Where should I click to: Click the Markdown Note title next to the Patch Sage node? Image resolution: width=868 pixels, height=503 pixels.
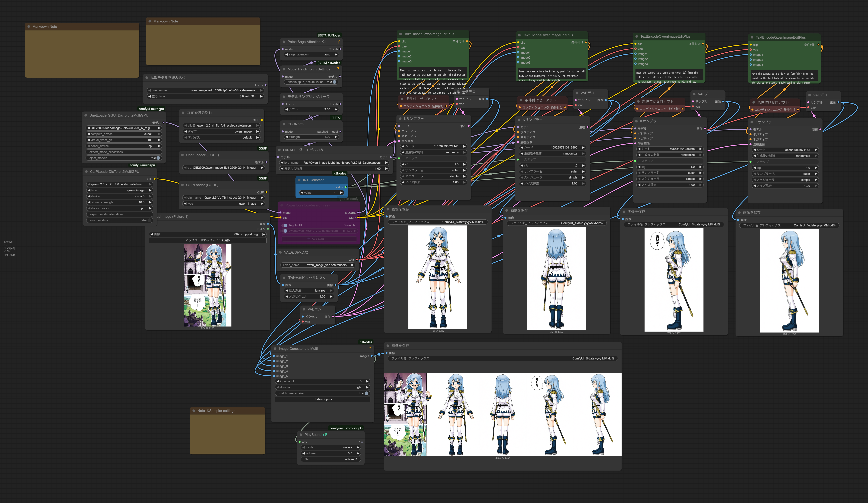pyautogui.click(x=166, y=21)
